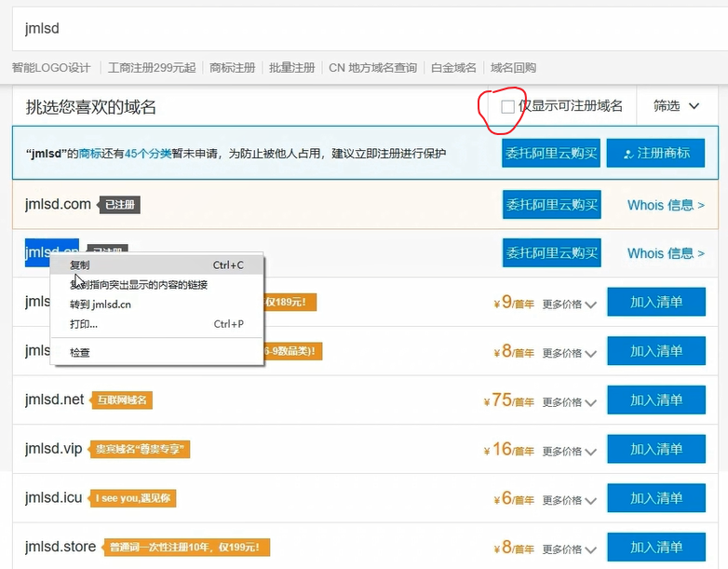Tick the 仅显示可注册域名 checkbox
The height and width of the screenshot is (569, 728).
coord(507,107)
